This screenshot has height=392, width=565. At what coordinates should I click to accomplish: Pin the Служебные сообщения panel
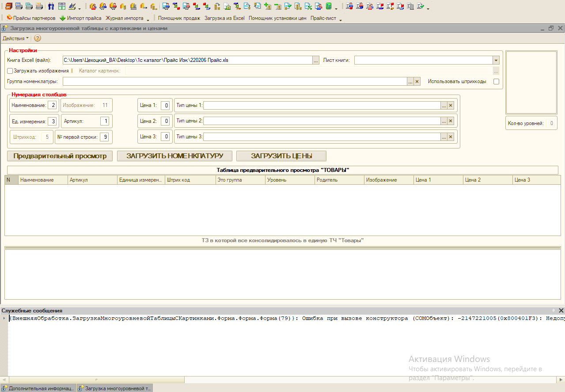click(x=553, y=311)
